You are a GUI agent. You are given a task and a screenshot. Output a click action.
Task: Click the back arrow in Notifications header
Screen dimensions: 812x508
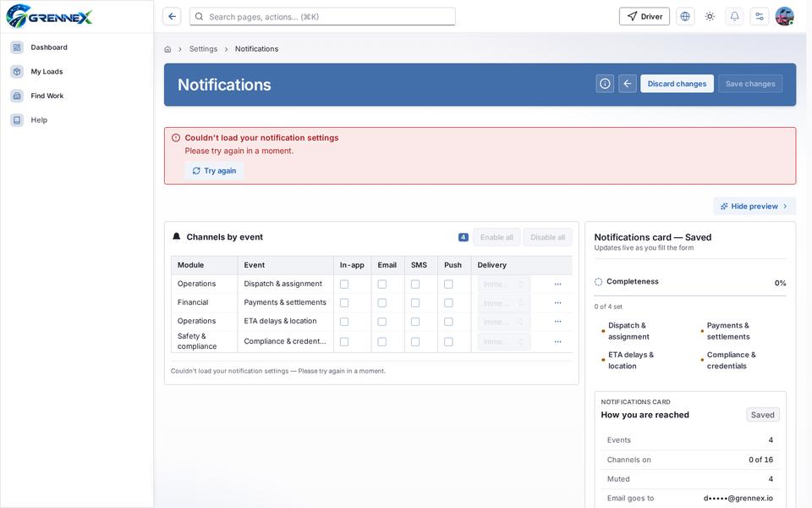(x=627, y=84)
